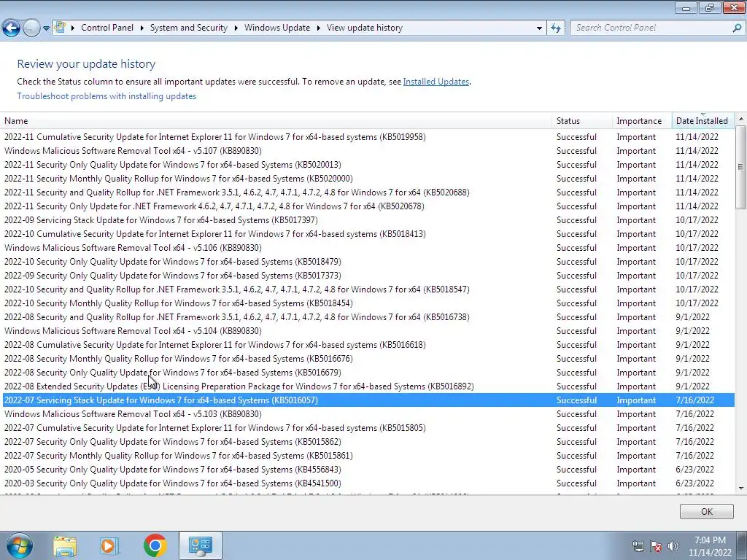Refresh the view with the refresh button

(555, 28)
